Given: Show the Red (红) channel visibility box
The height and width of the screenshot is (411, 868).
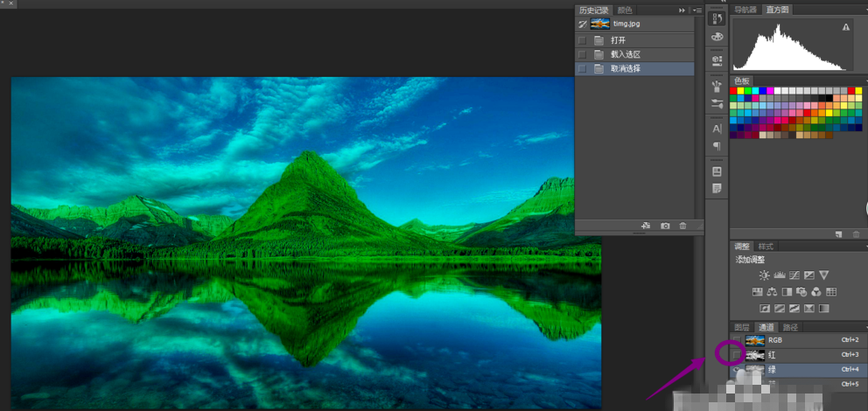Looking at the screenshot, I should pyautogui.click(x=736, y=354).
